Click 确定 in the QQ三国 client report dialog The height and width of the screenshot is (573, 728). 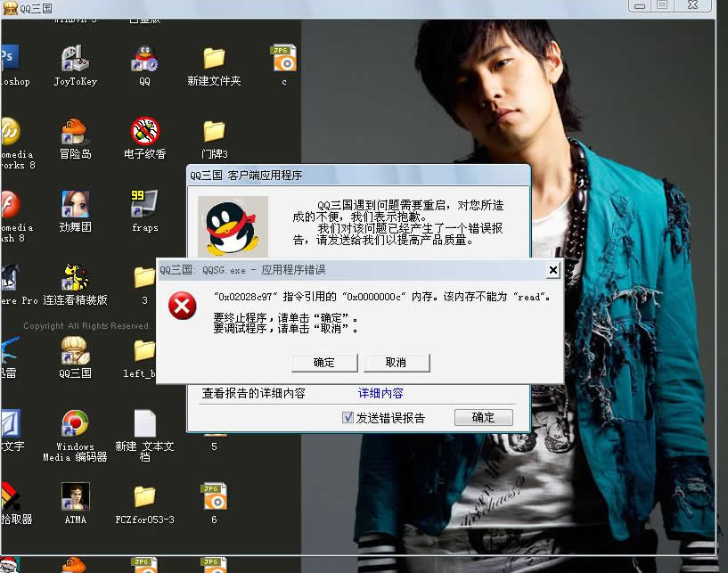tap(483, 417)
